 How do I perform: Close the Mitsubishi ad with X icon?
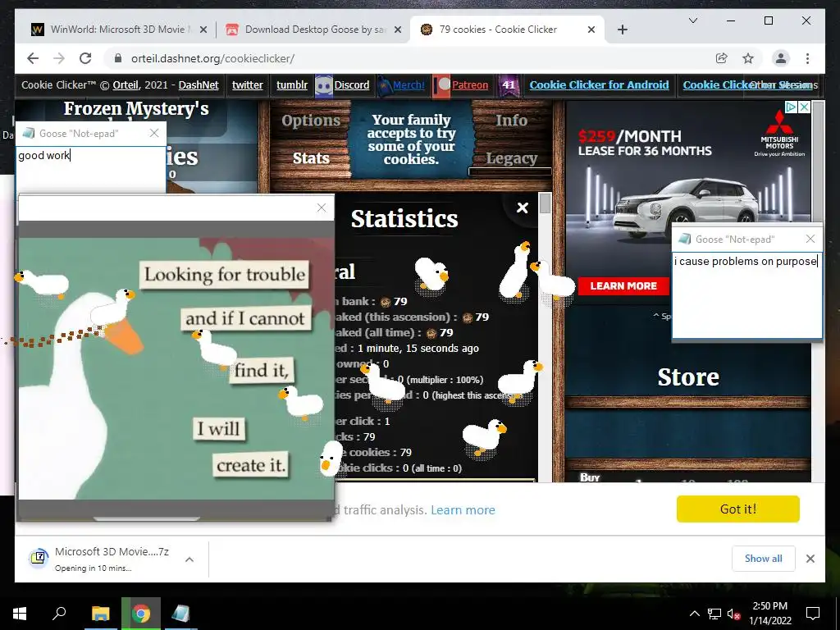pyautogui.click(x=804, y=107)
